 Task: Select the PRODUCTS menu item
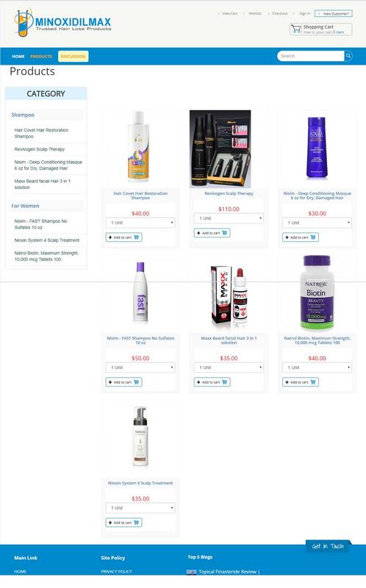[x=41, y=57]
